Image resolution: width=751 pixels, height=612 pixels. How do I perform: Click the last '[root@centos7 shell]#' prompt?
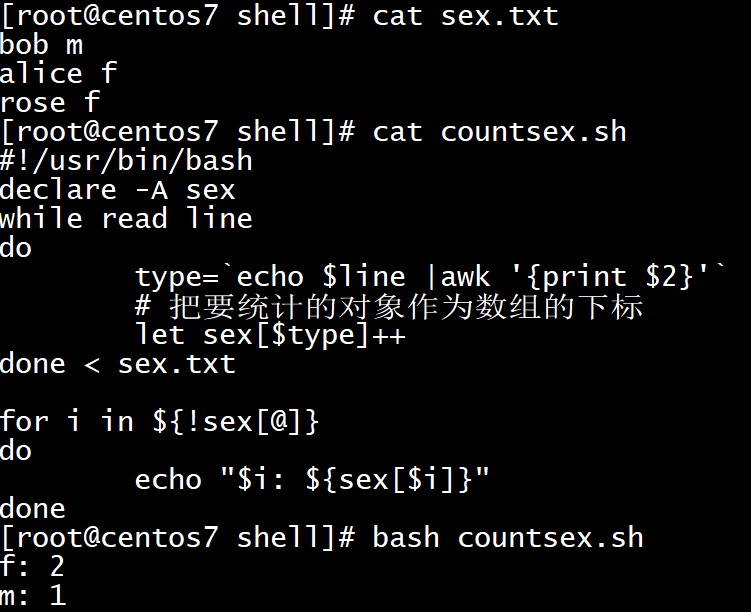click(178, 538)
